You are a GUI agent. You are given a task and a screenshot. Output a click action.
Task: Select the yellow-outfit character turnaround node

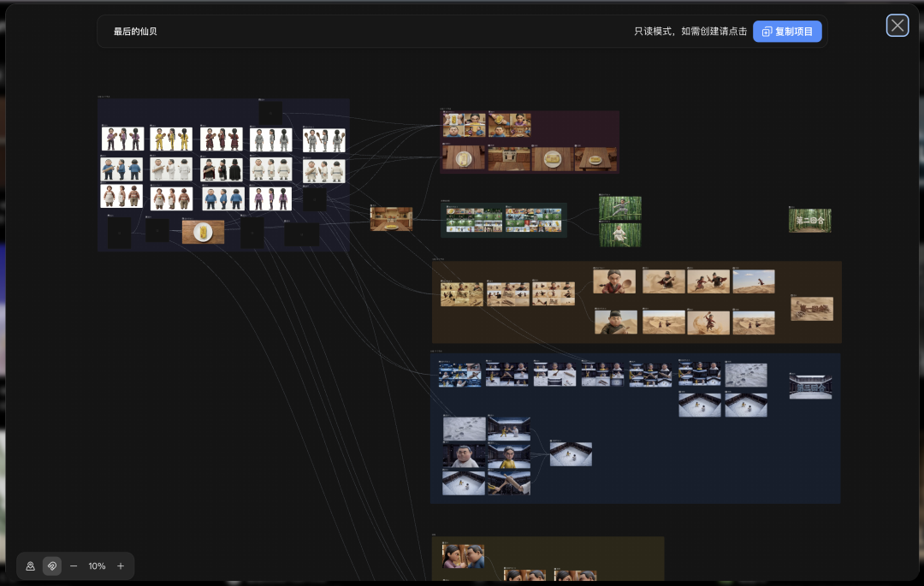(171, 139)
